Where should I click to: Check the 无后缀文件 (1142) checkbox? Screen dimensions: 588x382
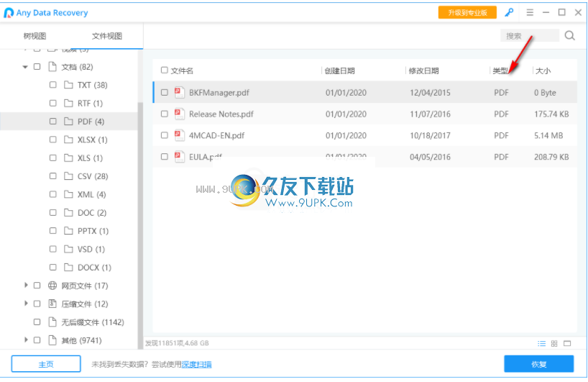(37, 322)
